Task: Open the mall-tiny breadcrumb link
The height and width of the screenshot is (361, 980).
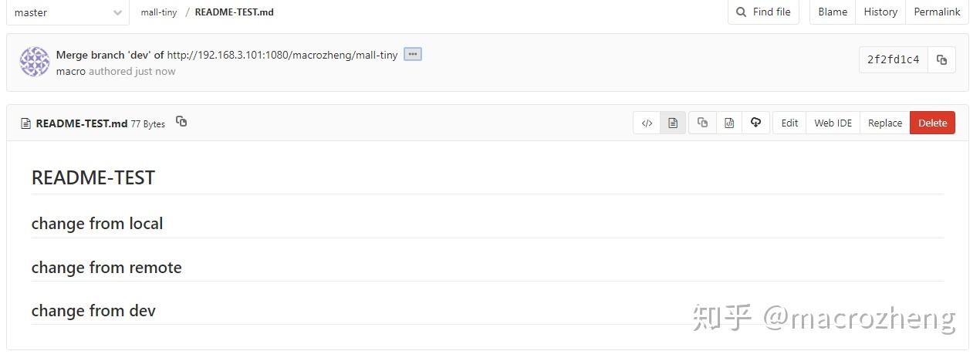Action: point(159,12)
